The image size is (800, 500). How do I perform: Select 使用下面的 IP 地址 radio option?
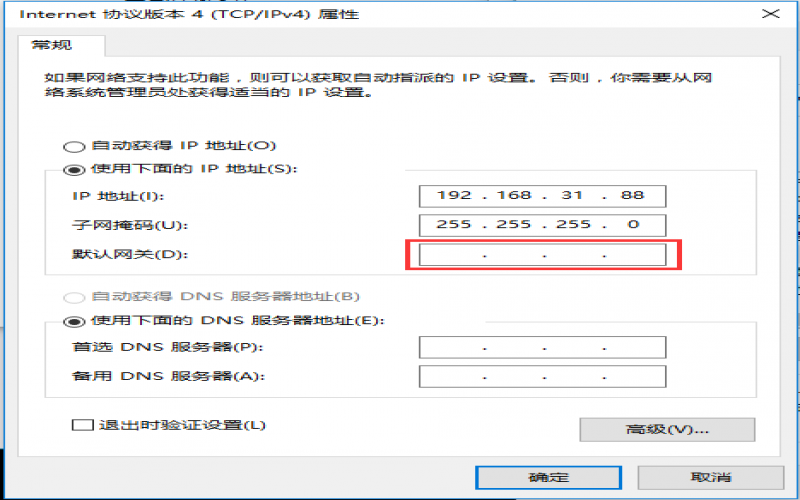point(74,169)
